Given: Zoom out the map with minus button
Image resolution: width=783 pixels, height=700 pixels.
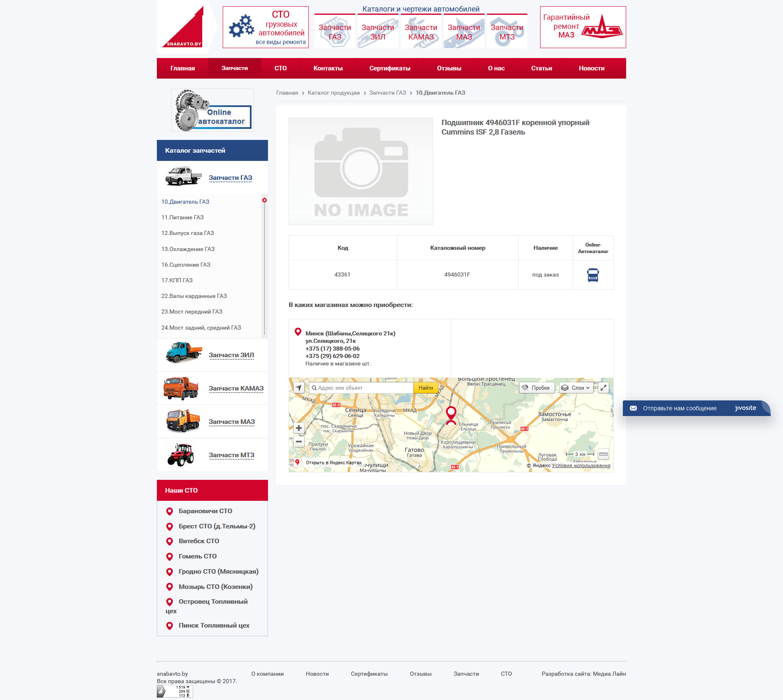Looking at the screenshot, I should (x=299, y=442).
